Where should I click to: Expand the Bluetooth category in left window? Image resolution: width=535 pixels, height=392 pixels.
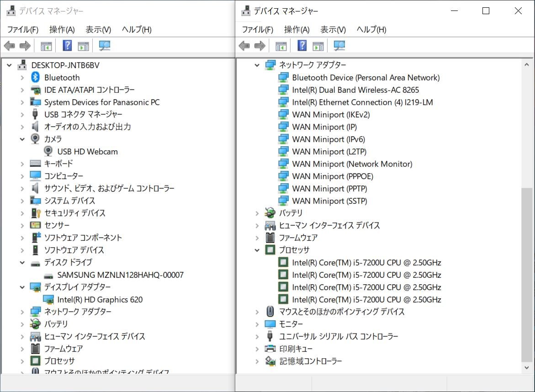pyautogui.click(x=22, y=78)
